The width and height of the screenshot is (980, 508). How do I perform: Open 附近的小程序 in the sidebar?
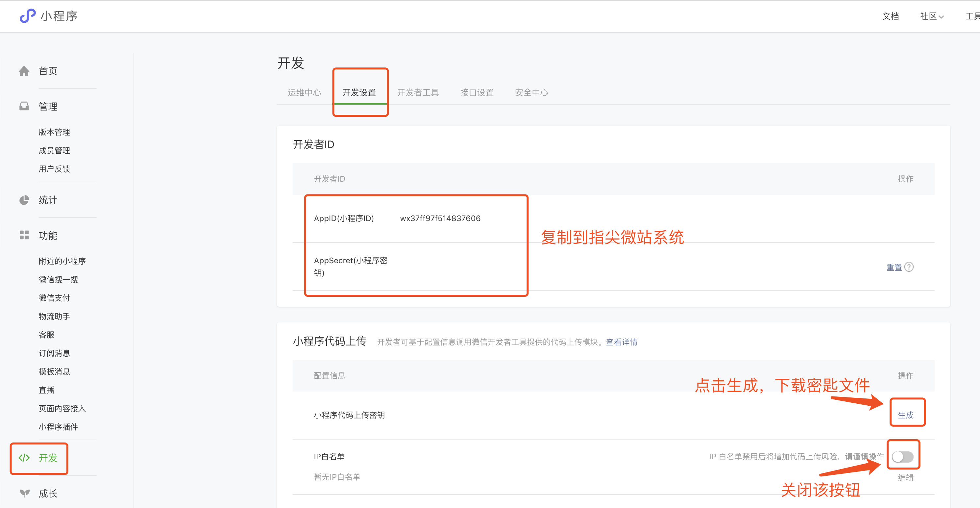point(62,261)
